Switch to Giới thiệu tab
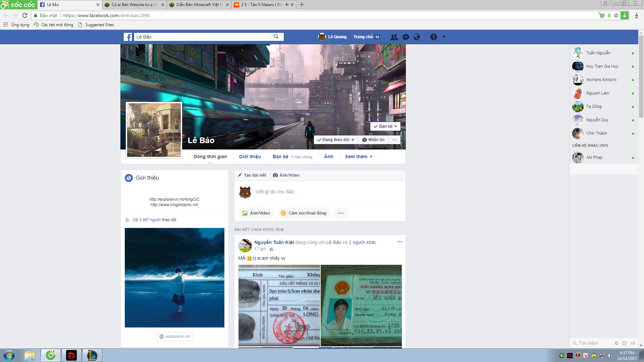 point(250,157)
